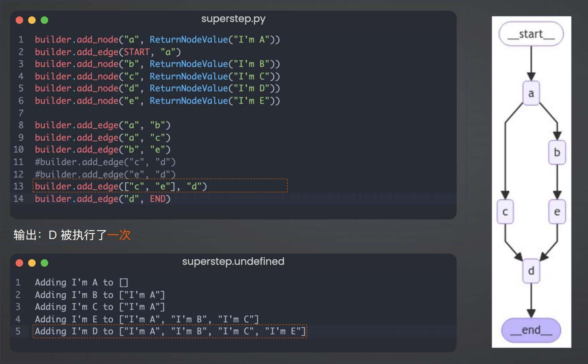
Task: Click the yellow dot on superstep.undefined window
Action: (32, 263)
